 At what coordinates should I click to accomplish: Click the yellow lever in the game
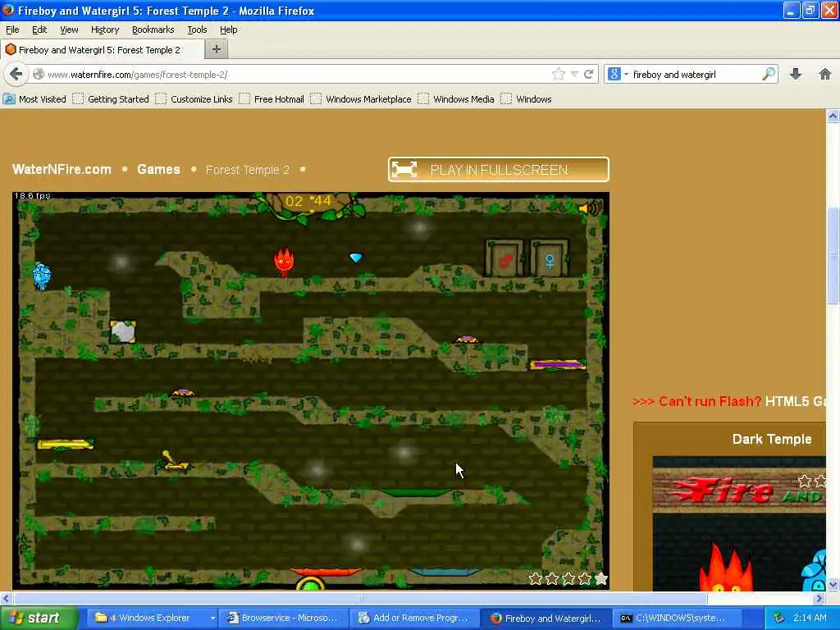pyautogui.click(x=174, y=461)
